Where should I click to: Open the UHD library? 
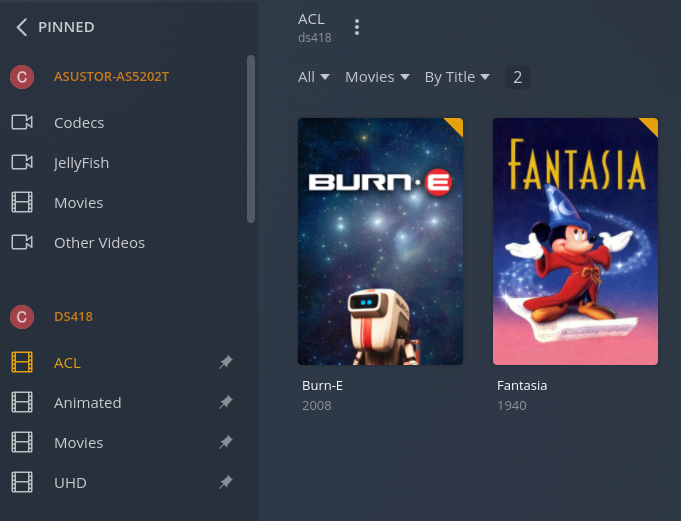point(70,483)
